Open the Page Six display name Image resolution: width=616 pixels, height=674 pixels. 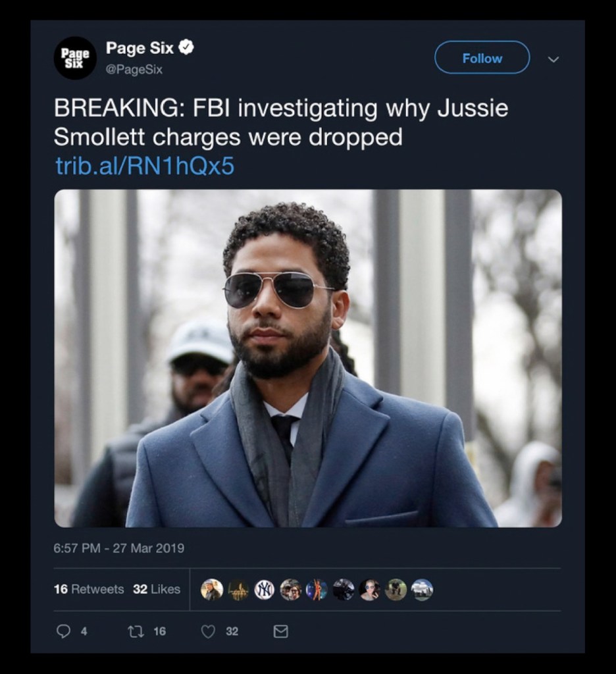point(140,48)
